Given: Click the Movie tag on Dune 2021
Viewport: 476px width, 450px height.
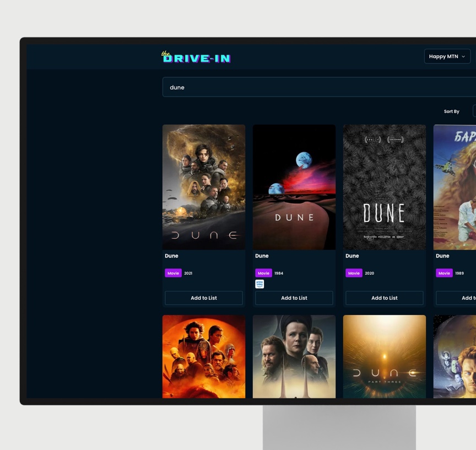Looking at the screenshot, I should [173, 273].
